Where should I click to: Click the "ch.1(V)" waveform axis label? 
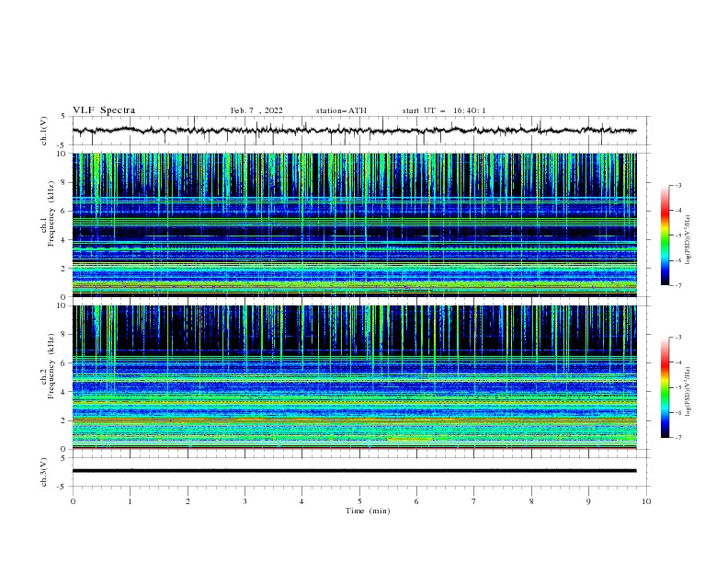pos(44,131)
